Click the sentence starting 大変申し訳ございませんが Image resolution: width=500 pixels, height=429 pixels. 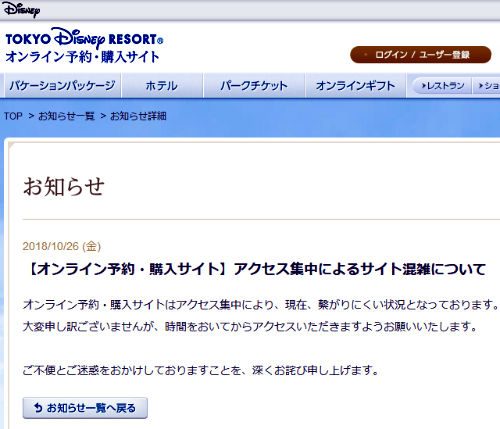250,327
